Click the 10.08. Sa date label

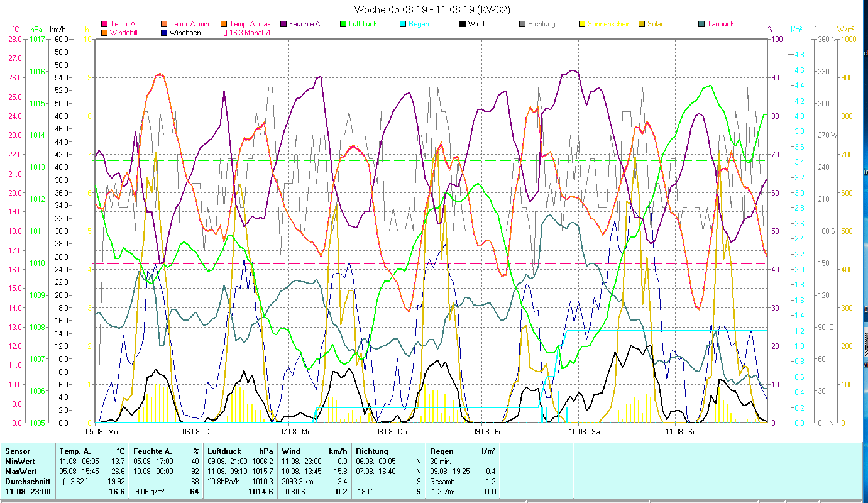coord(584,432)
